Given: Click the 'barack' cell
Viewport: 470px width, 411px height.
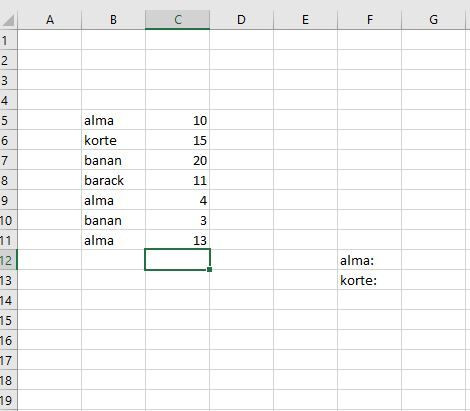Looking at the screenshot, I should (113, 180).
